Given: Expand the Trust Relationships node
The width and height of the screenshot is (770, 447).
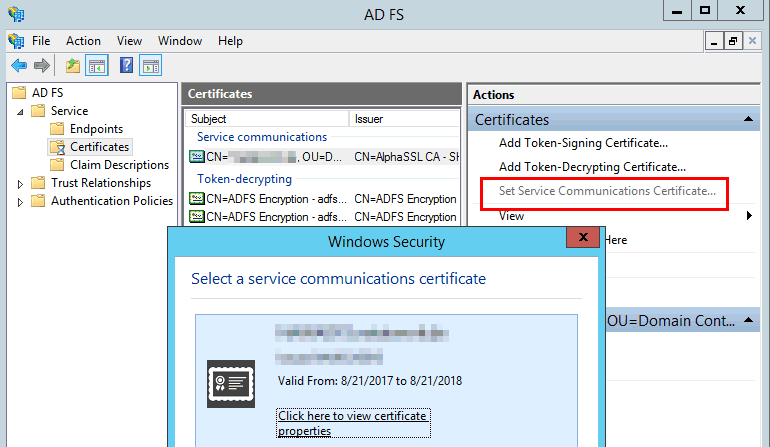Looking at the screenshot, I should pos(20,184).
